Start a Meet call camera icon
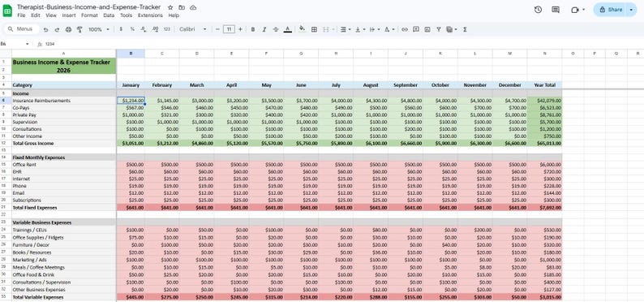 click(x=574, y=10)
